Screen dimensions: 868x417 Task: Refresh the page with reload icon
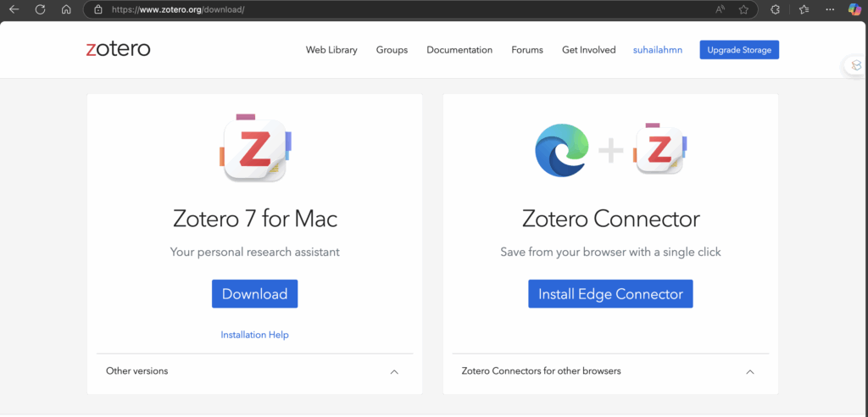pos(40,10)
